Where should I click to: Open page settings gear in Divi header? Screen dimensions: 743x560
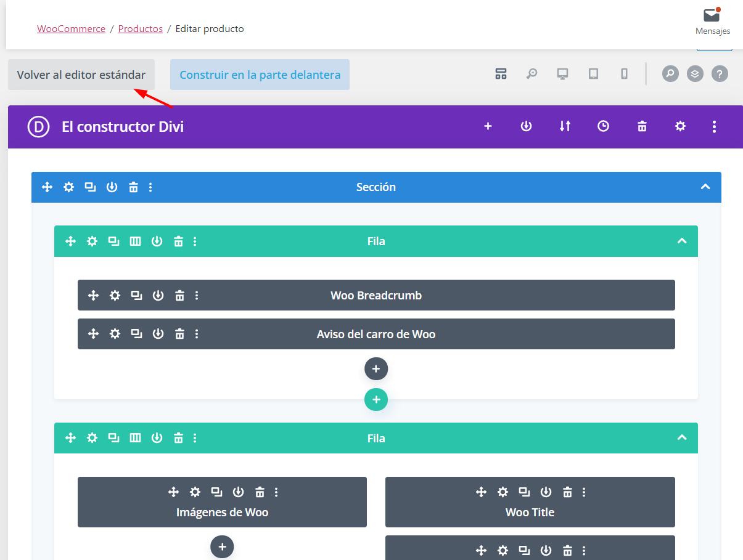(680, 126)
